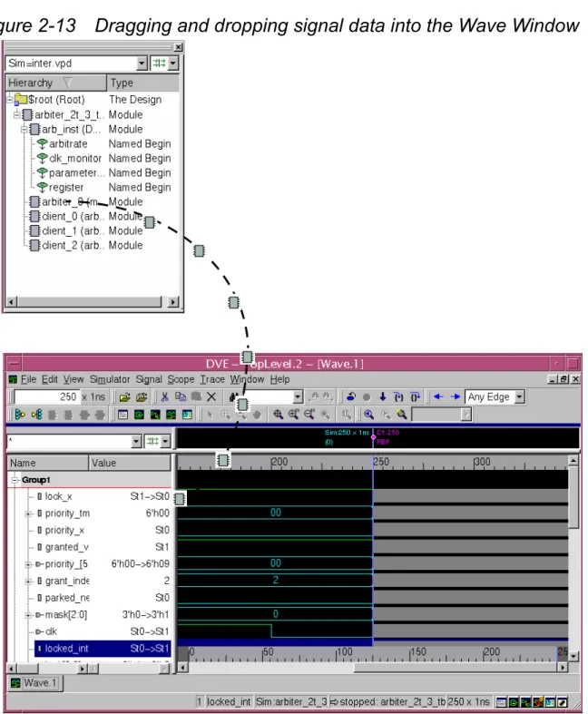This screenshot has width=588, height=714.
Task: Open the Find text combo dropdown arrow
Action: pyautogui.click(x=298, y=396)
